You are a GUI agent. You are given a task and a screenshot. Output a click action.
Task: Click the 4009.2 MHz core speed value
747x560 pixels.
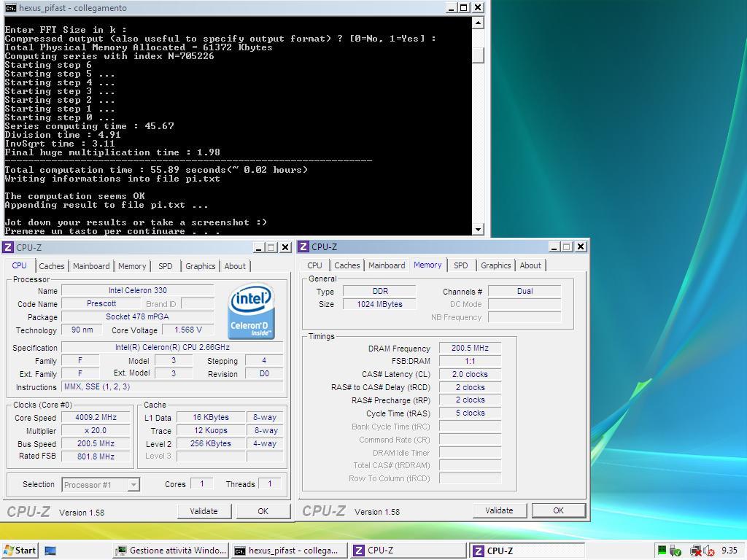[96, 417]
